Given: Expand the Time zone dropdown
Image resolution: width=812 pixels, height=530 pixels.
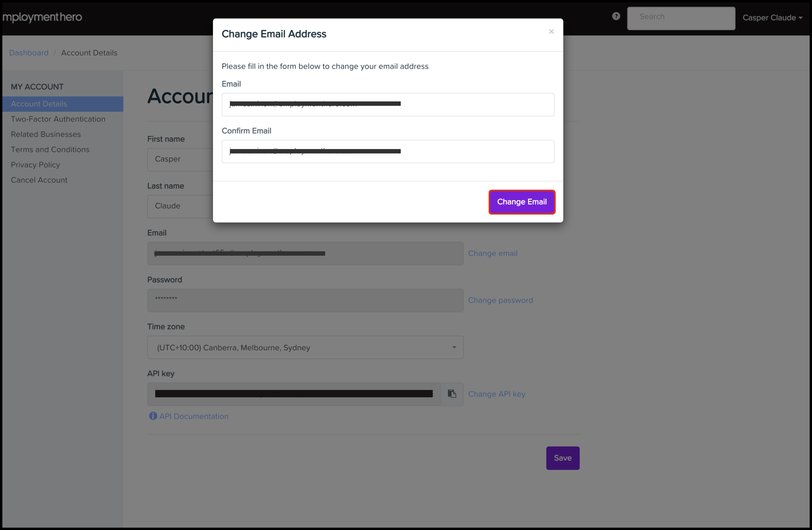Looking at the screenshot, I should click(305, 347).
